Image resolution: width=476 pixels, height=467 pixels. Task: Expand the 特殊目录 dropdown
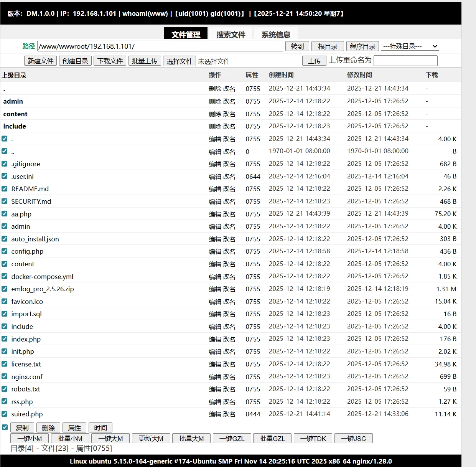[x=410, y=46]
